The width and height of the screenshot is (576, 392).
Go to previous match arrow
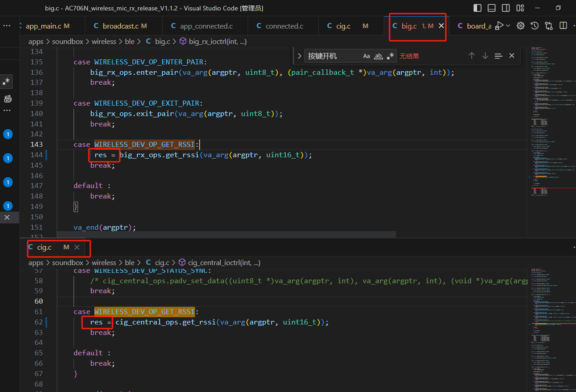472,56
